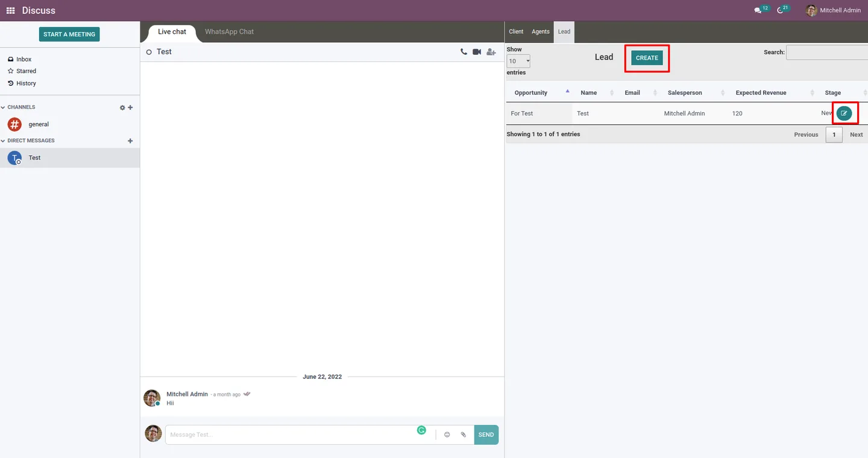This screenshot has height=458, width=868.
Task: Click Mitchell Admin avatar in top bar
Action: (811, 10)
